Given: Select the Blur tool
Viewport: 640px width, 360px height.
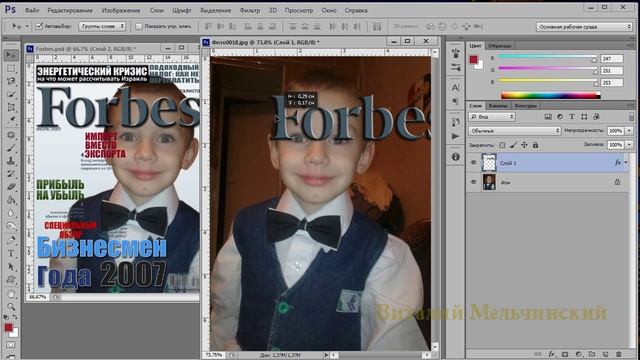Looking at the screenshot, I should (11, 213).
